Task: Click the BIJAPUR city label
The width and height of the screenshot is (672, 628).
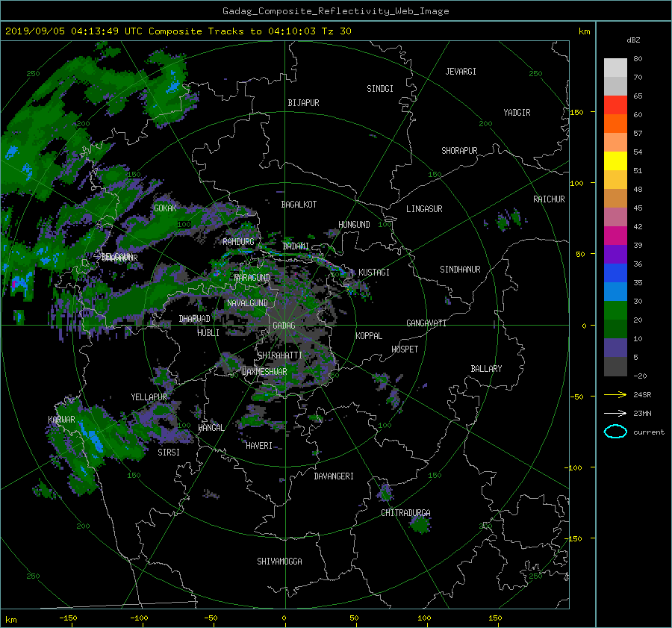Action: point(303,103)
